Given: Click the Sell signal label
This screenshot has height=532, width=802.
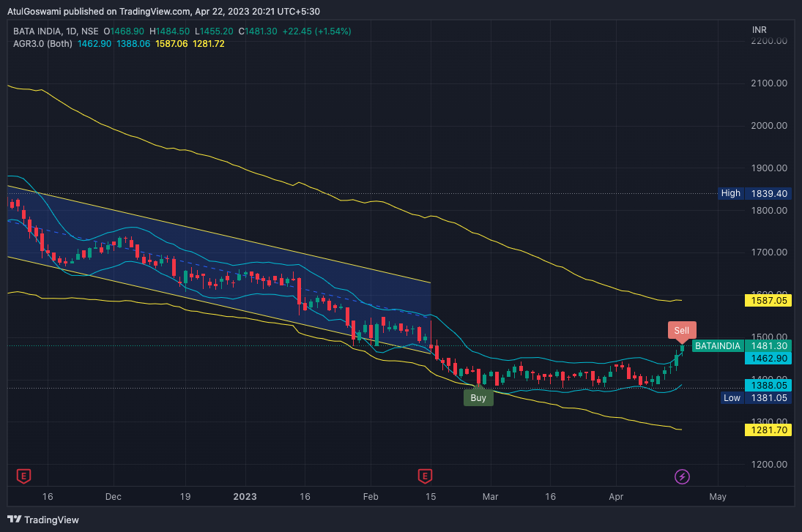Looking at the screenshot, I should 682,330.
